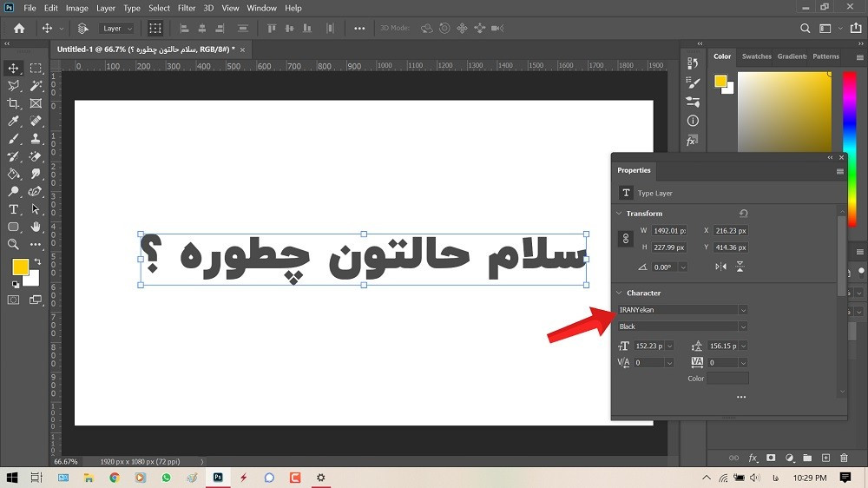This screenshot has width=868, height=488.
Task: Select the Pen tool
Action: [x=36, y=192]
